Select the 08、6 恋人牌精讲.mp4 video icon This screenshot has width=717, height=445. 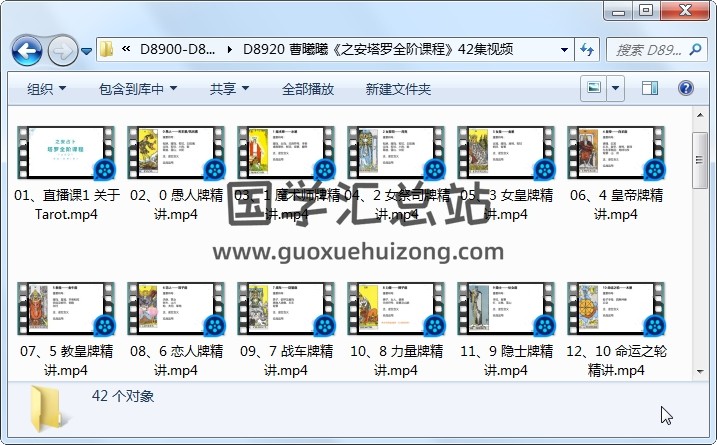click(176, 309)
